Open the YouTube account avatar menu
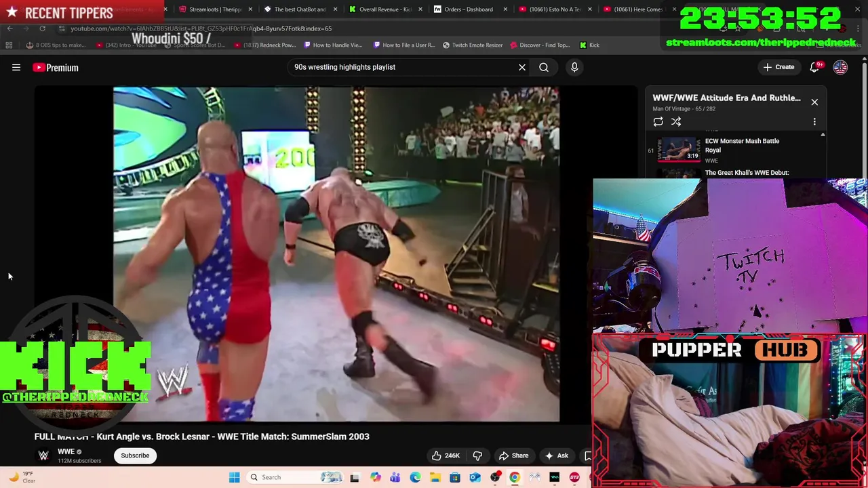 [x=840, y=67]
